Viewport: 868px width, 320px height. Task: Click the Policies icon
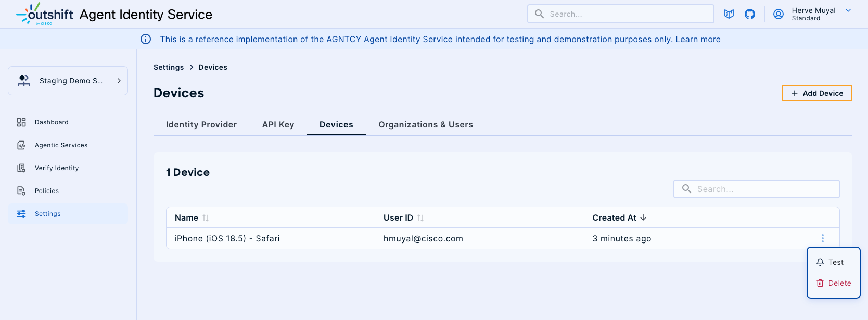(x=21, y=191)
